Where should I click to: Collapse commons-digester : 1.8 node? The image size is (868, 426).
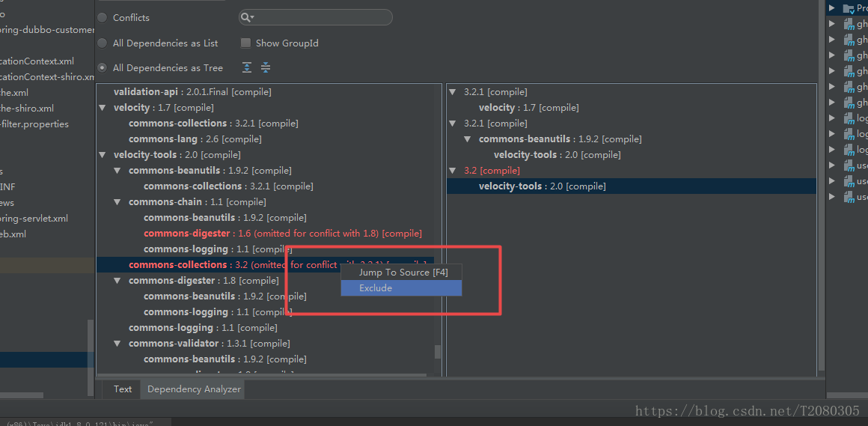(x=117, y=280)
